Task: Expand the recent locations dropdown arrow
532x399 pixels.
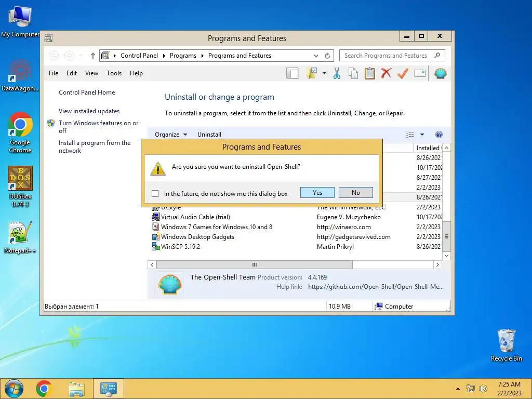Action: tap(81, 55)
